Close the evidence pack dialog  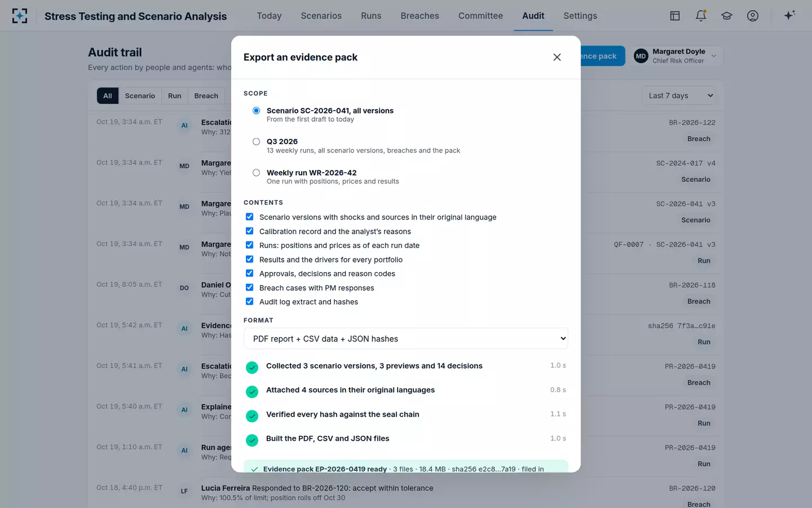point(557,57)
